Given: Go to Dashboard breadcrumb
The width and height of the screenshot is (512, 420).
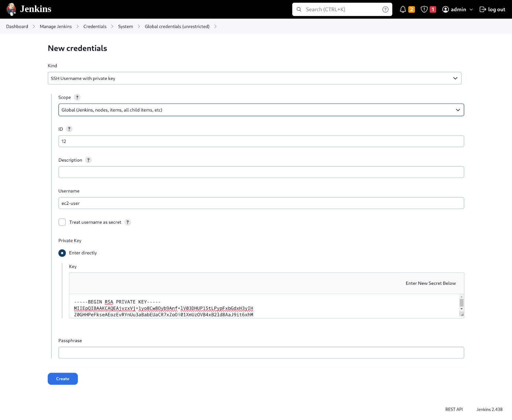Looking at the screenshot, I should click(17, 26).
